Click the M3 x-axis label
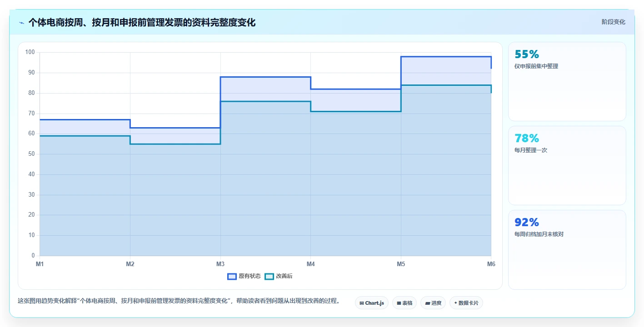The image size is (644, 327). point(220,264)
